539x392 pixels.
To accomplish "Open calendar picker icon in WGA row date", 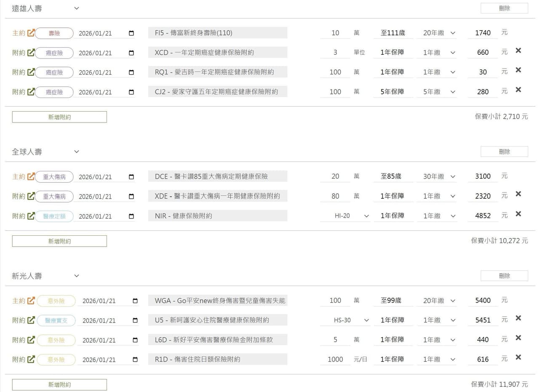I will coord(135,301).
